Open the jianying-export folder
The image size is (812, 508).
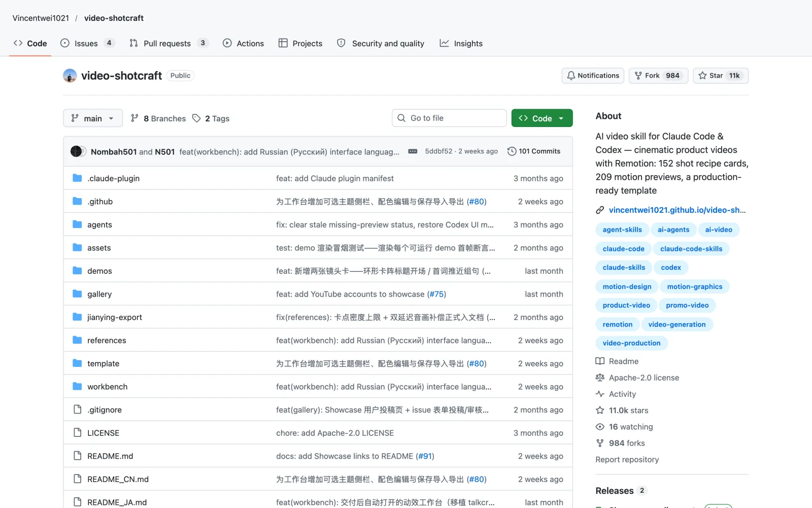[115, 317]
